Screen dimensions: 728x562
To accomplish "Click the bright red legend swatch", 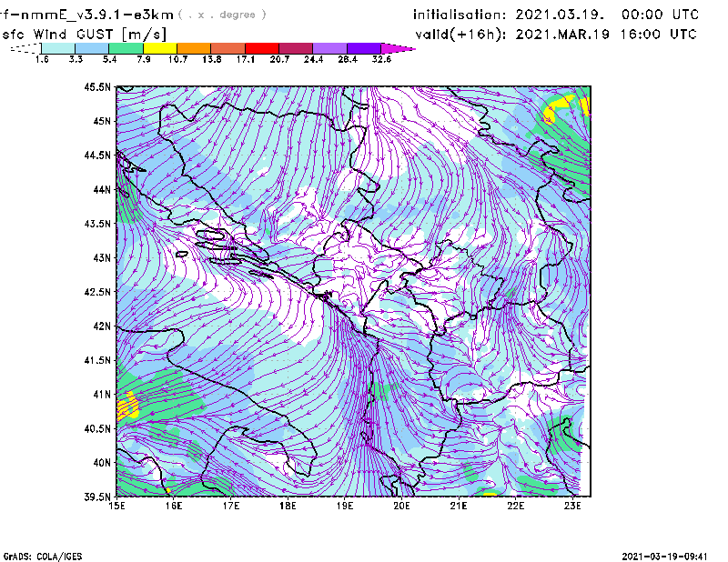I will (x=262, y=48).
